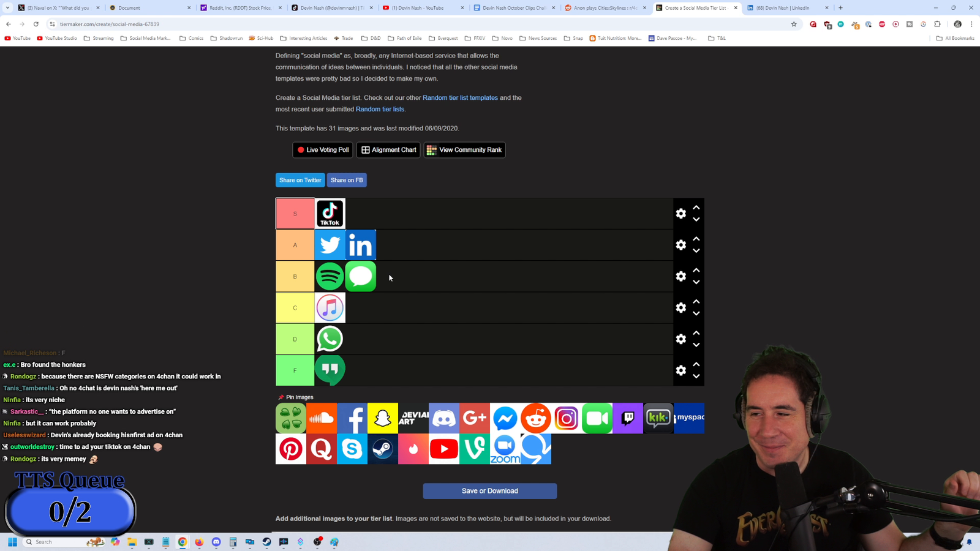Open settings gear for B tier row
The image size is (980, 551).
pyautogui.click(x=681, y=276)
